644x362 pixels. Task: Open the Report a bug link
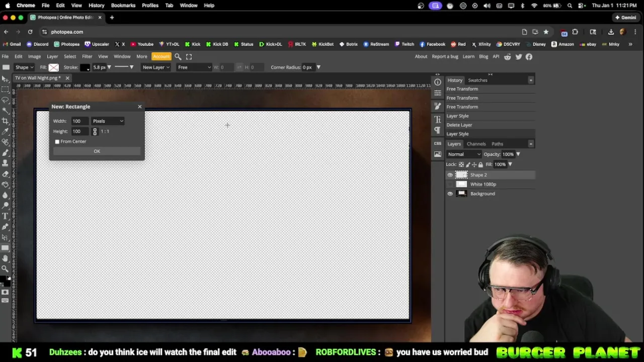point(445,57)
